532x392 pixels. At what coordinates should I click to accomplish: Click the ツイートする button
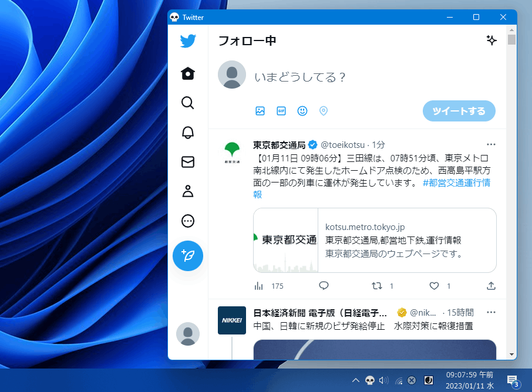click(x=459, y=111)
